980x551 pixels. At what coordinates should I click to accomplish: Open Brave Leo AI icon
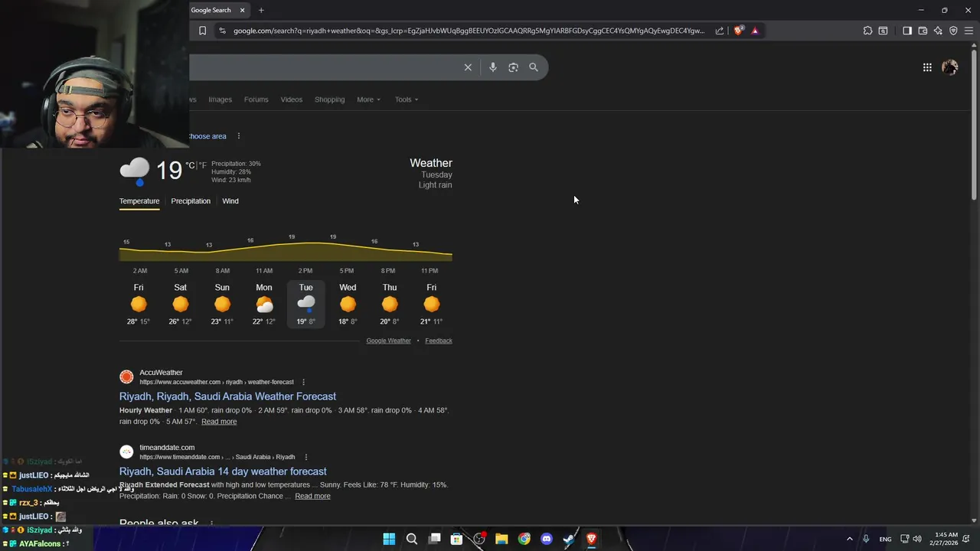(x=938, y=31)
